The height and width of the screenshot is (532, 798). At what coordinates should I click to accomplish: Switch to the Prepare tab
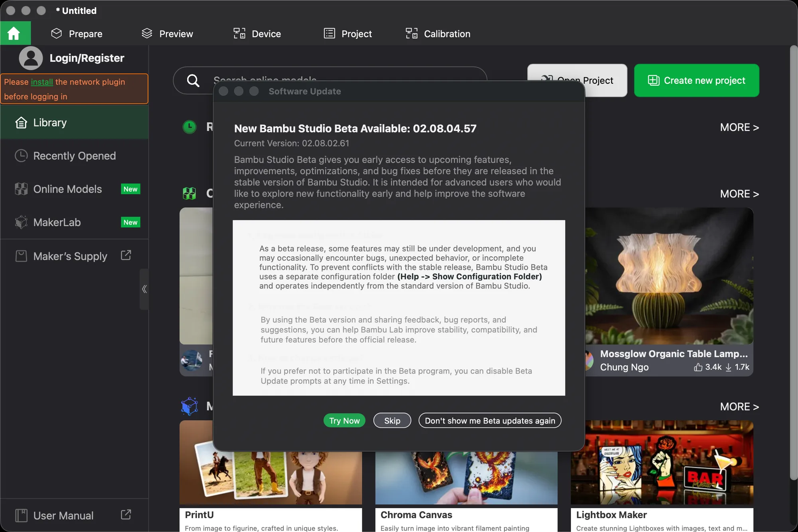pos(77,34)
